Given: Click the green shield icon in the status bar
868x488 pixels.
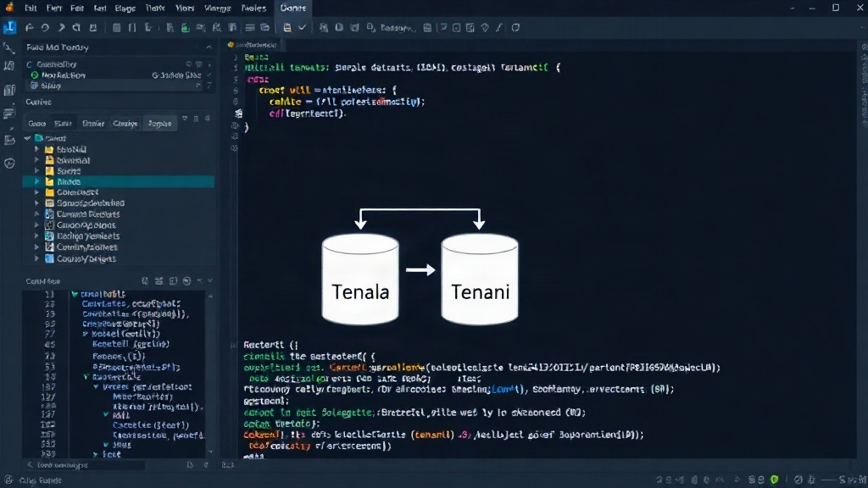Looking at the screenshot, I should (x=775, y=480).
